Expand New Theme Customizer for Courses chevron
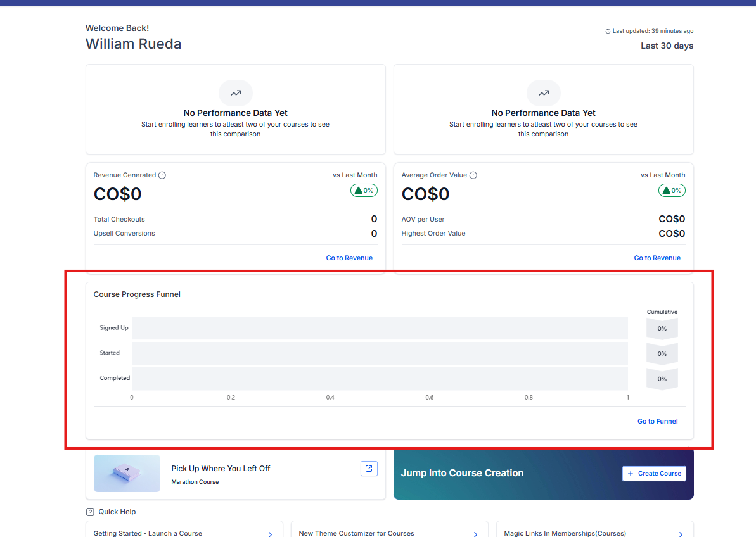This screenshot has width=756, height=537. click(475, 534)
